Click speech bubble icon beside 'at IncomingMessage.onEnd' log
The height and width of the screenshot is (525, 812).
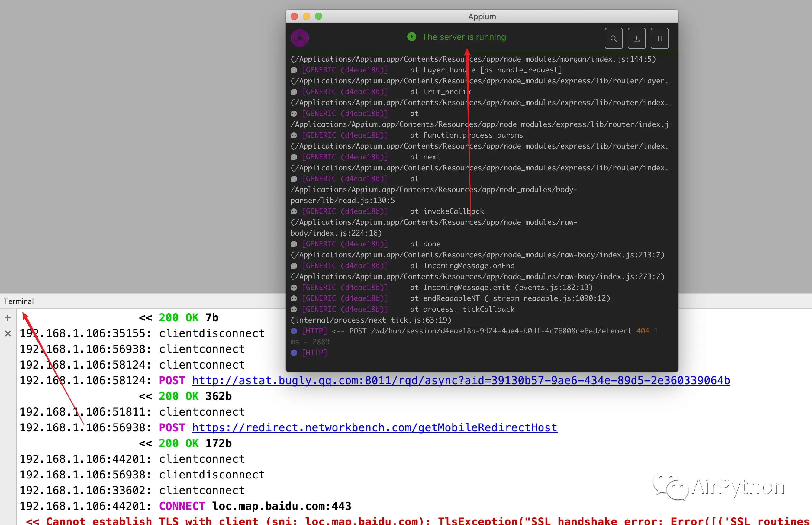tap(294, 266)
